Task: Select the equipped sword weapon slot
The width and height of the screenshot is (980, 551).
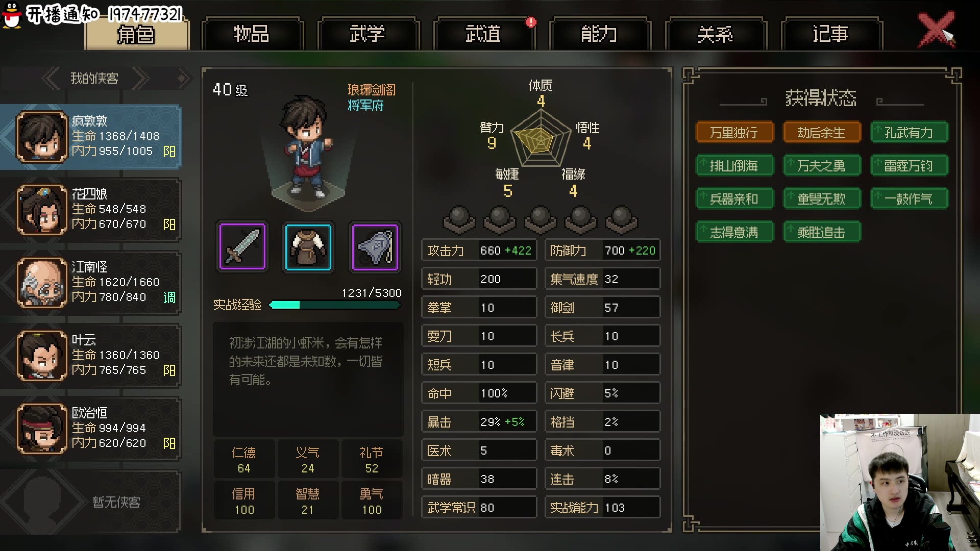Action: tap(242, 246)
